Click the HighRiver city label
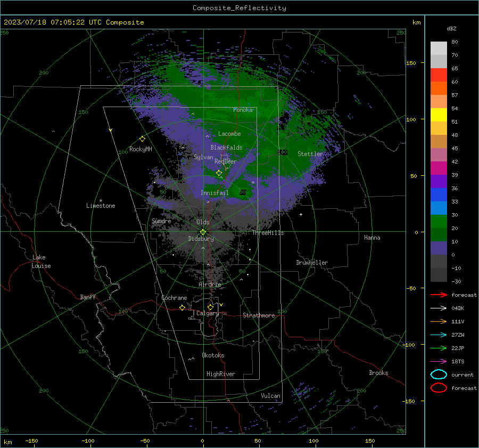Image resolution: width=479 pixels, height=448 pixels. click(x=221, y=374)
